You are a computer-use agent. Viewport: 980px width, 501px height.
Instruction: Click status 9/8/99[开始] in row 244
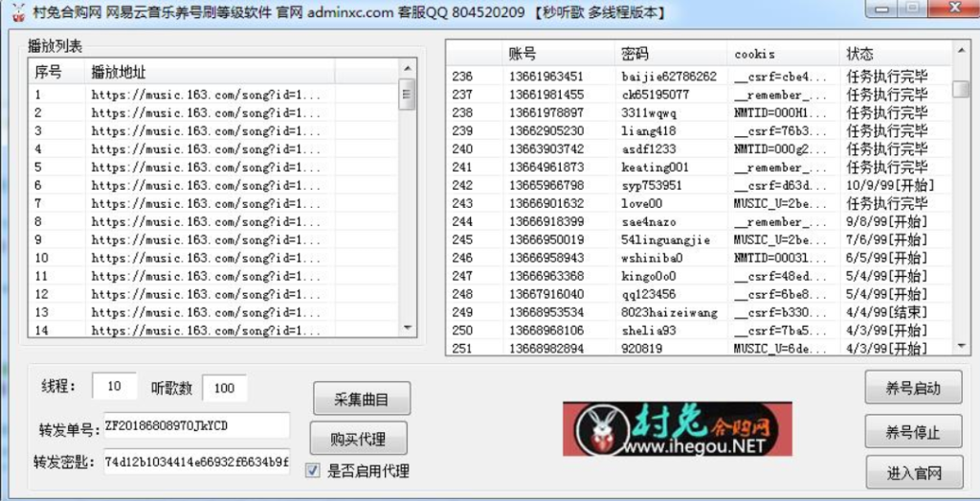pos(887,222)
